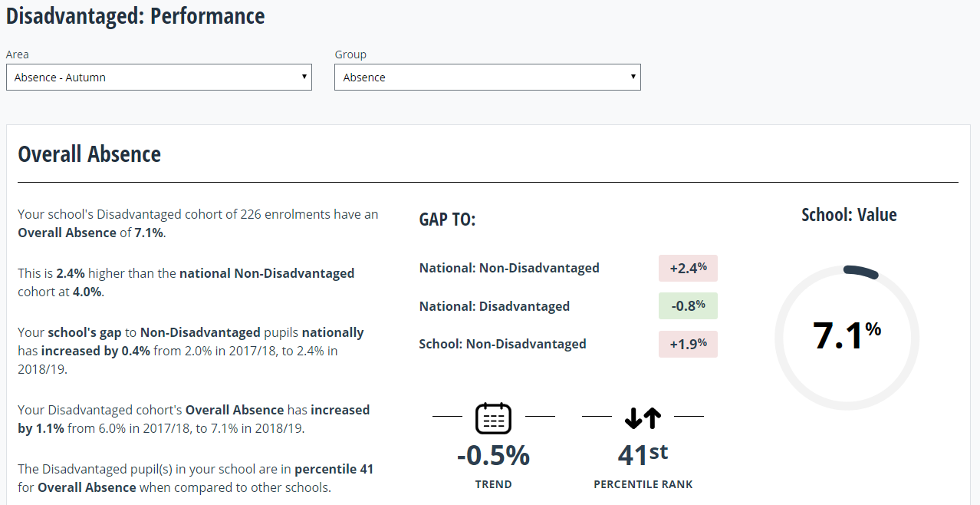This screenshot has width=980, height=505.
Task: Click the 41st percentile rank value
Action: tap(643, 454)
